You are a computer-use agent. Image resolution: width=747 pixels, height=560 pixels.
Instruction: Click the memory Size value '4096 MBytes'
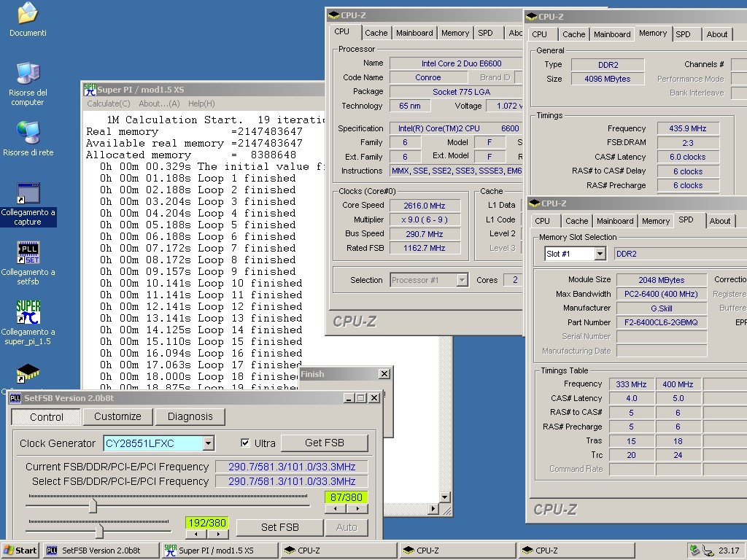608,79
